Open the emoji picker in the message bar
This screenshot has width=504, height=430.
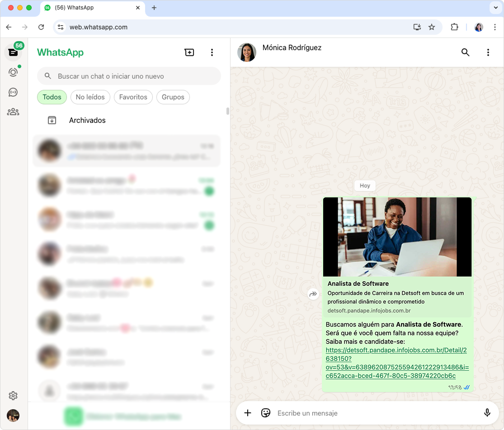pos(266,413)
